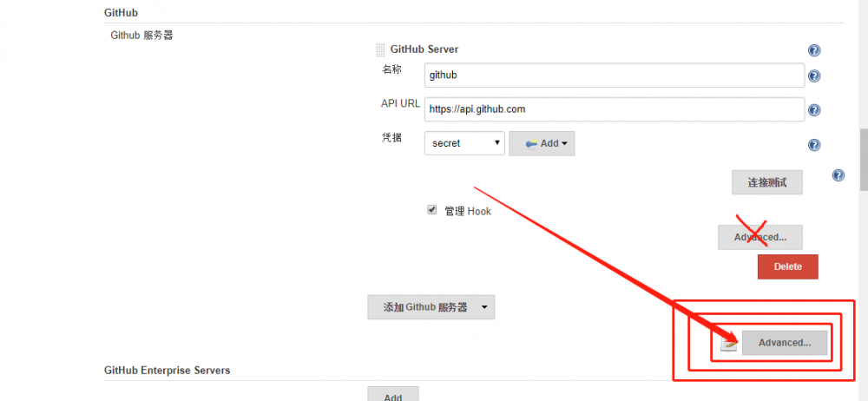Click the 名称 label

(x=391, y=69)
